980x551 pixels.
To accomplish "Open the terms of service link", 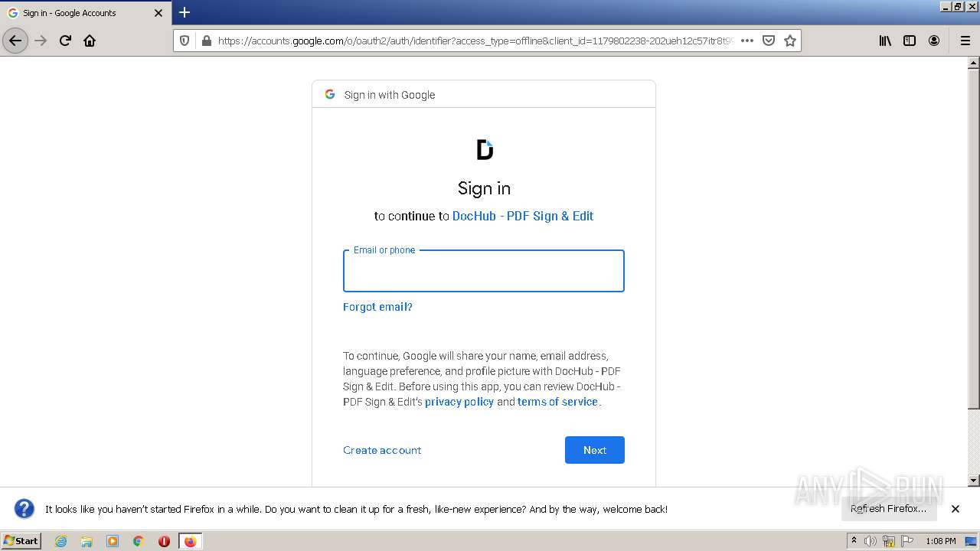I will [x=557, y=402].
